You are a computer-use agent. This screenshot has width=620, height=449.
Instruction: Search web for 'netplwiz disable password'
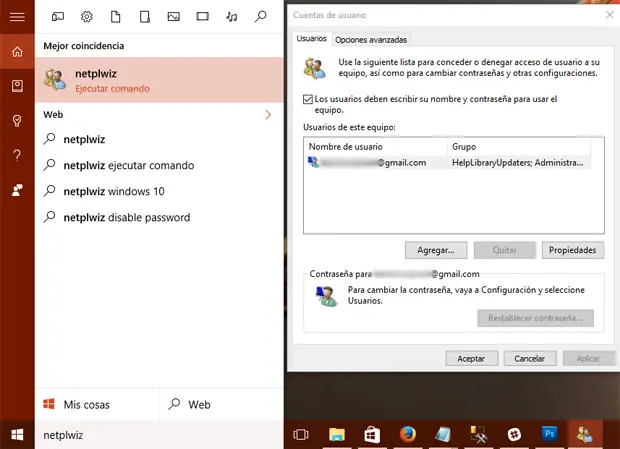tap(159, 217)
